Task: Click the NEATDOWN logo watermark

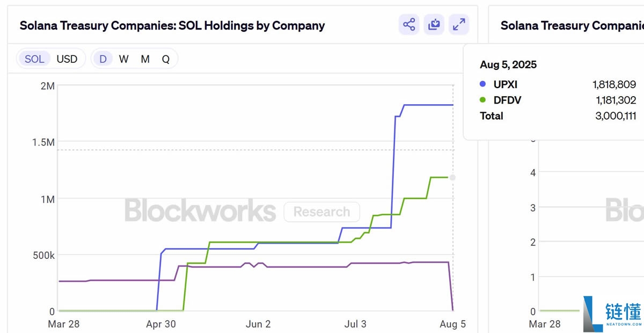Action: coord(612,314)
